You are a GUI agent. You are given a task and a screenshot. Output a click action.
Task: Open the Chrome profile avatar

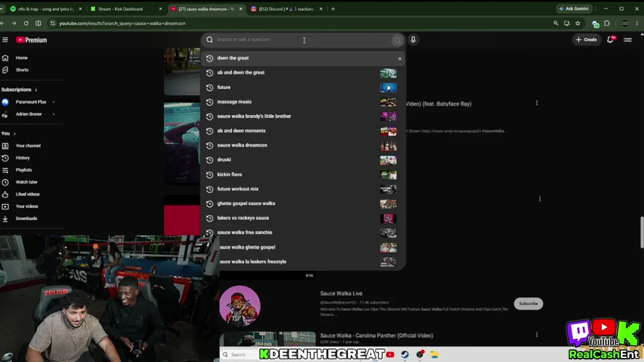625,23
